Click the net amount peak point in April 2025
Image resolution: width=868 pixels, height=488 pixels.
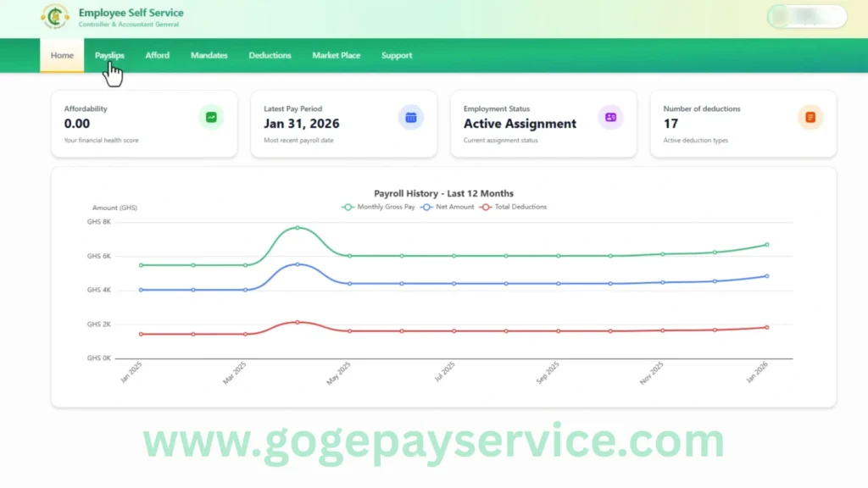click(x=298, y=264)
